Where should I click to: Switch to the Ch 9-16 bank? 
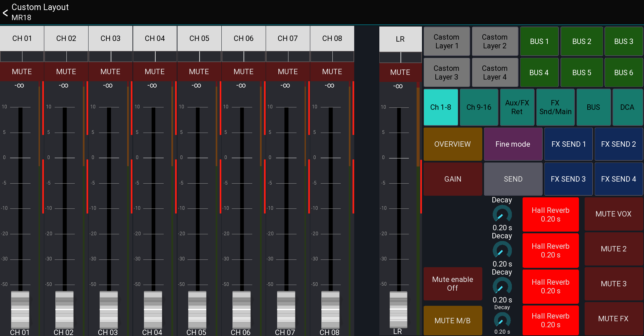[479, 107]
